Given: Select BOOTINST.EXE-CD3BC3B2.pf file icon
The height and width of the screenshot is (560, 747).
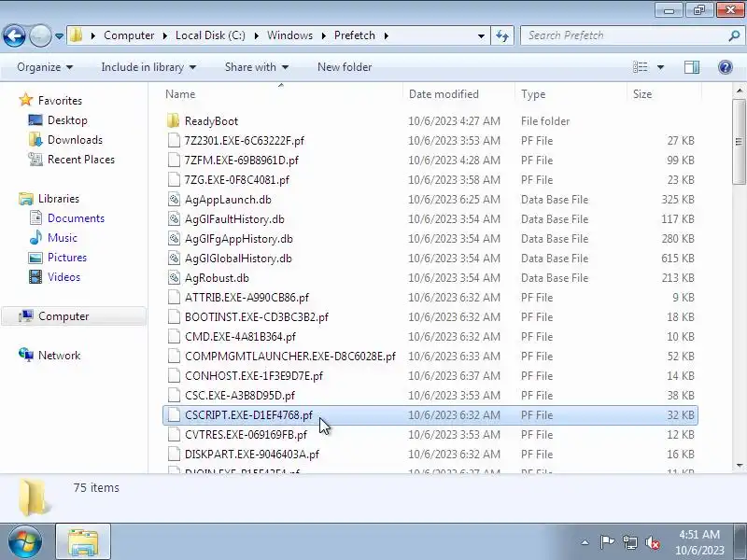Looking at the screenshot, I should click(174, 316).
